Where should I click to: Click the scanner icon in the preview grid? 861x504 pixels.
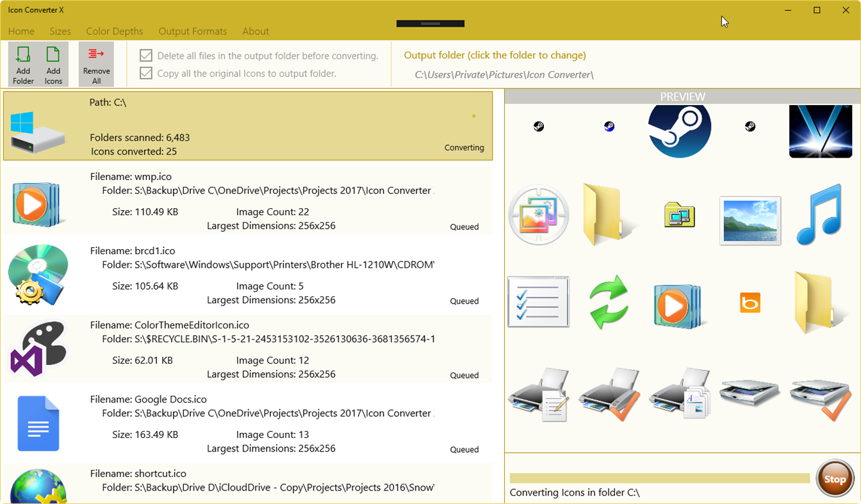750,393
